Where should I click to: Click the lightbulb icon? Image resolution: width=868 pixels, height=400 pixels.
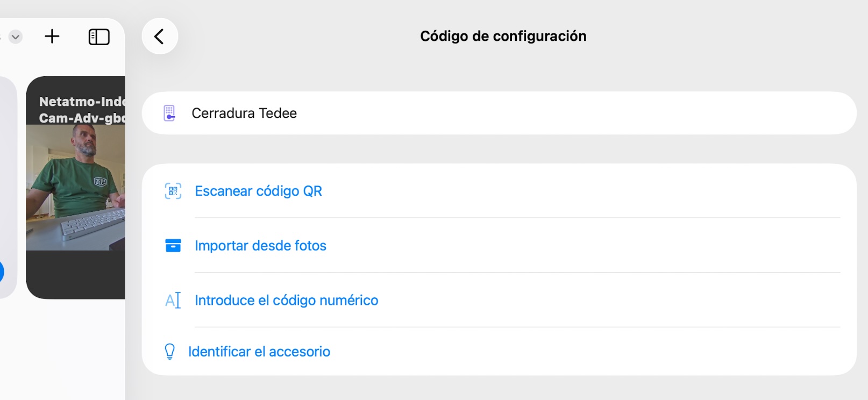170,352
